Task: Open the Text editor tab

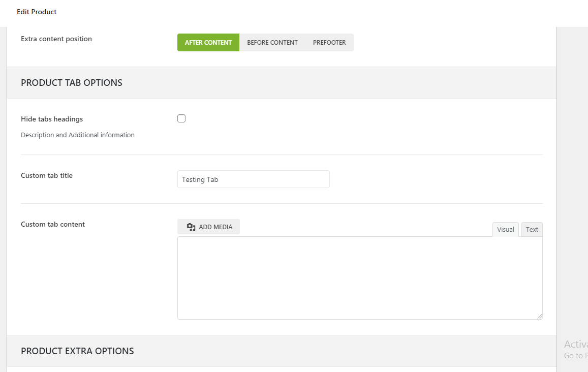Action: [x=532, y=229]
